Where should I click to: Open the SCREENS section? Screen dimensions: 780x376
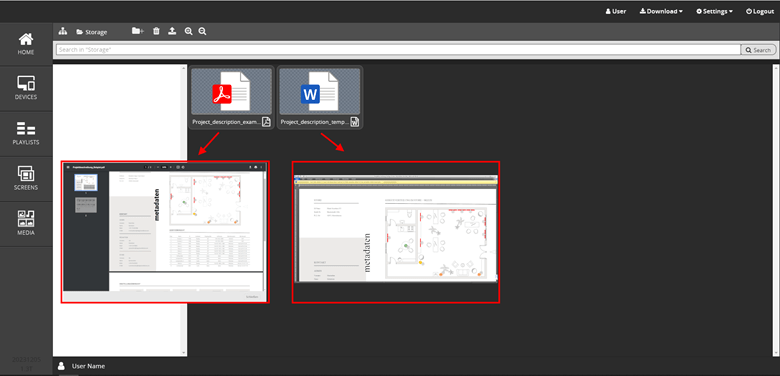click(26, 179)
